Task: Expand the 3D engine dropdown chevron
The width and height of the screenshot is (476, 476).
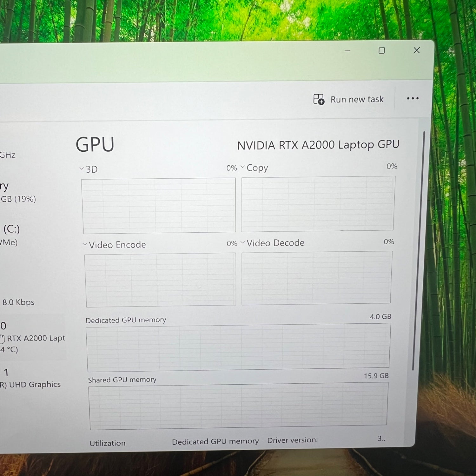Action: (x=82, y=169)
